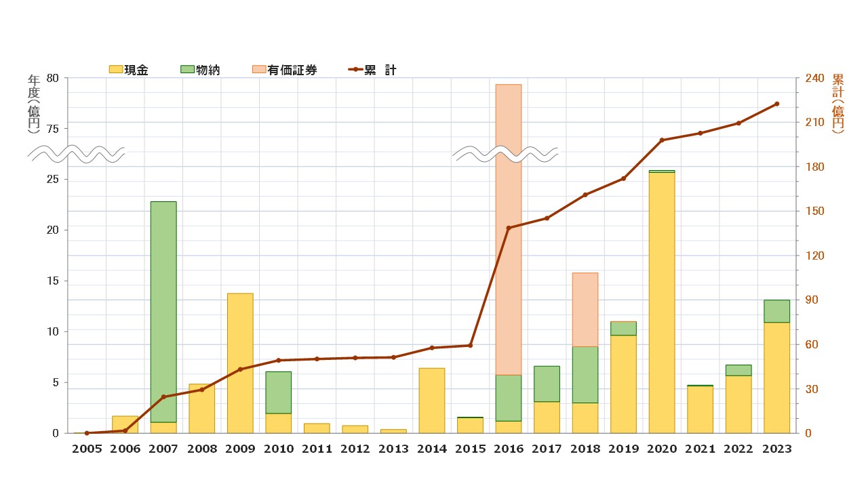This screenshot has height=488, width=868.
Task: Click the 2019 yellow 現金 bar segment
Action: (x=623, y=384)
